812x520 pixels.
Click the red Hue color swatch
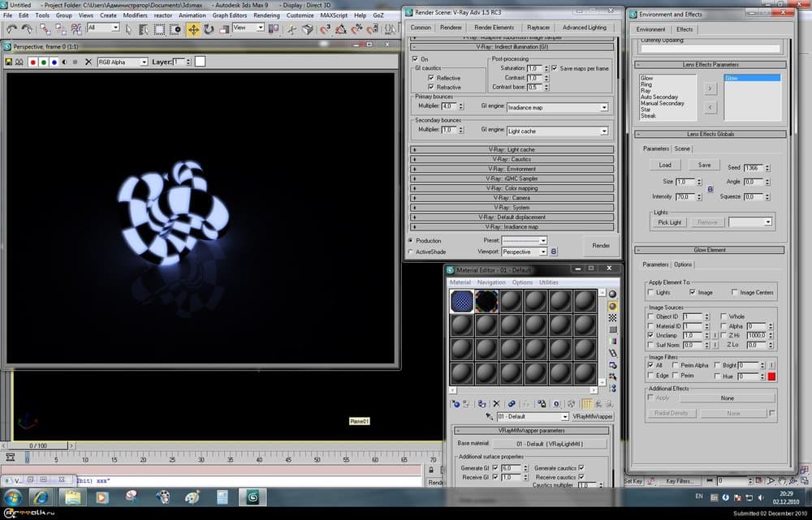[772, 376]
